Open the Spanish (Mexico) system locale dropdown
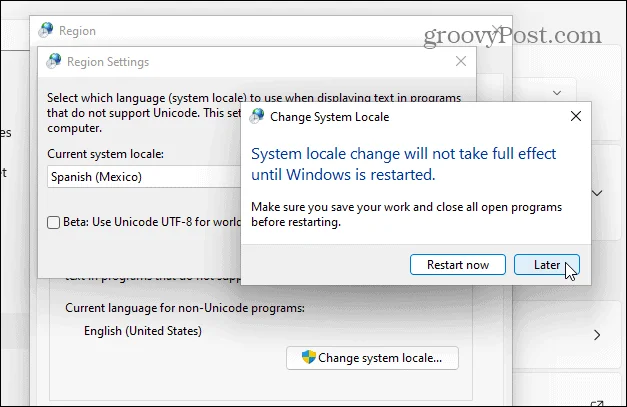This screenshot has width=627, height=407. (x=144, y=177)
